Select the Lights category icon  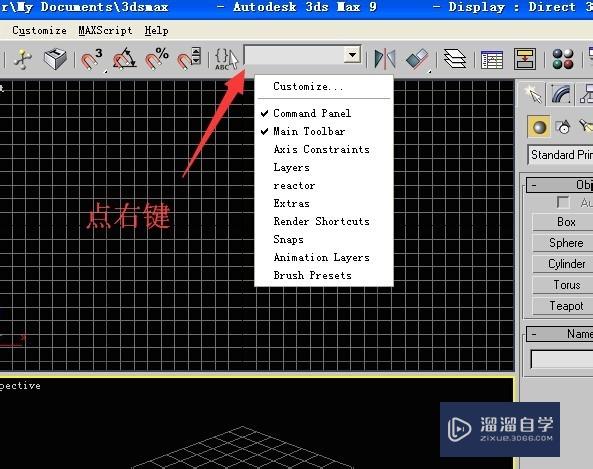point(585,127)
